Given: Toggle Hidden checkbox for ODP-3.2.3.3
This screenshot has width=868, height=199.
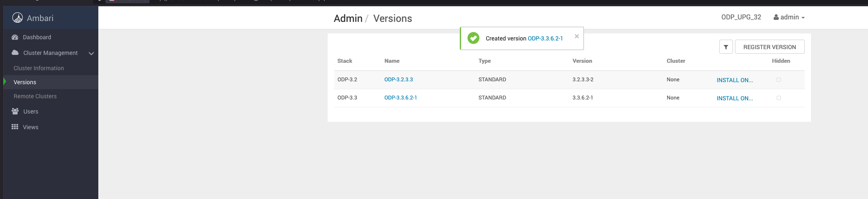Looking at the screenshot, I should point(779,80).
